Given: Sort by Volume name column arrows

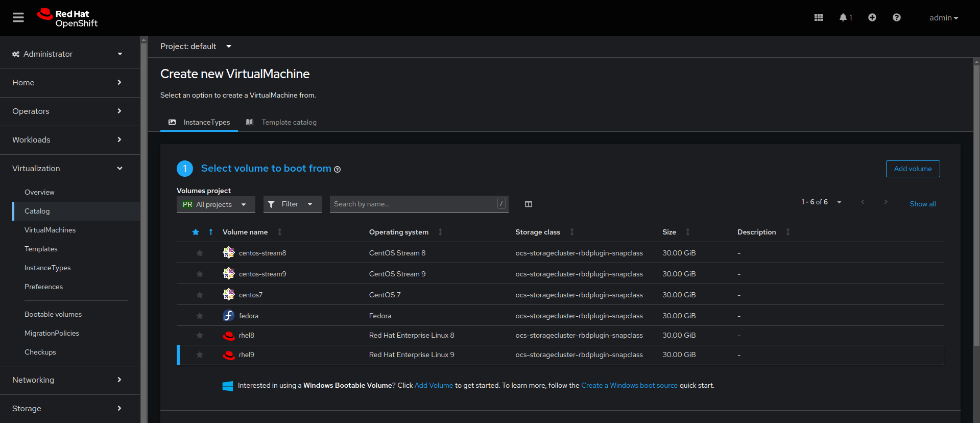Looking at the screenshot, I should 280,232.
